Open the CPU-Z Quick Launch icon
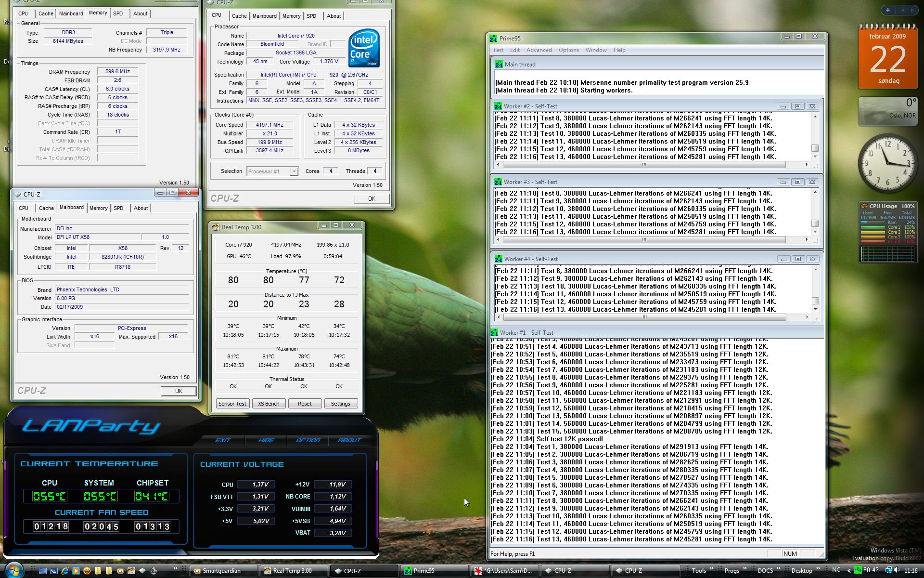 [142, 570]
